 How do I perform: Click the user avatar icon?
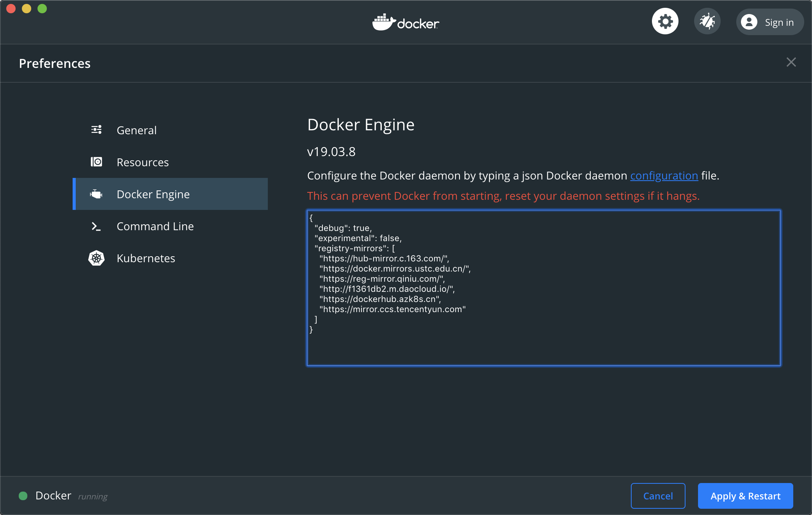(x=749, y=22)
